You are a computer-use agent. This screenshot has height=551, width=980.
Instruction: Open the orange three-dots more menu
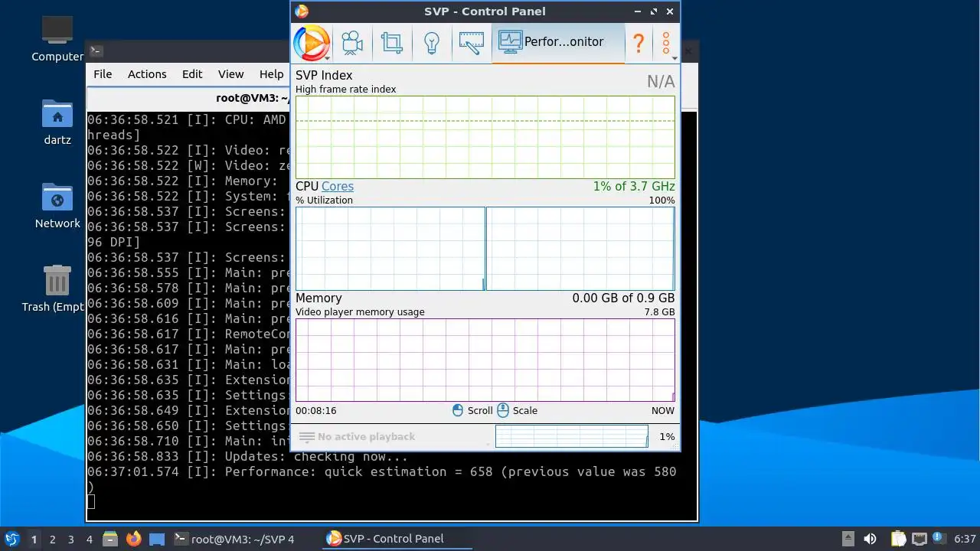666,43
